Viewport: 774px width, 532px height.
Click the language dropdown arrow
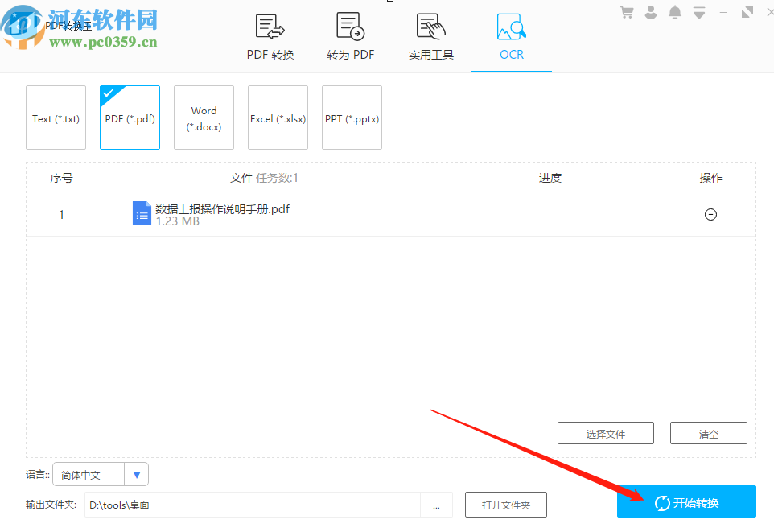pos(137,475)
